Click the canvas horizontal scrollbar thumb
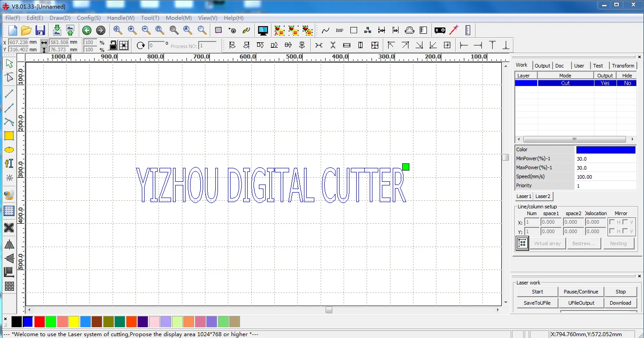644x338 pixels. (x=329, y=310)
